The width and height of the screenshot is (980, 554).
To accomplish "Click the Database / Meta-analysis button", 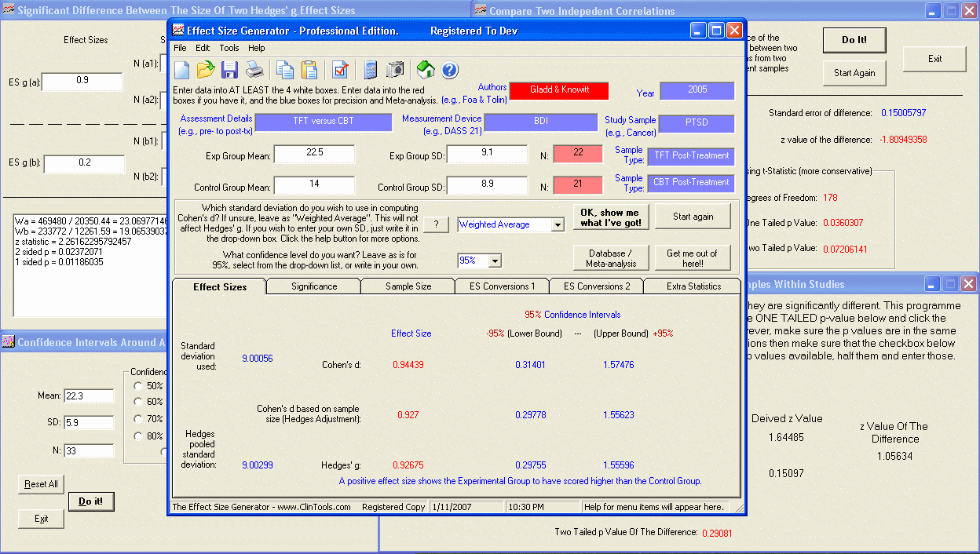I will [611, 258].
